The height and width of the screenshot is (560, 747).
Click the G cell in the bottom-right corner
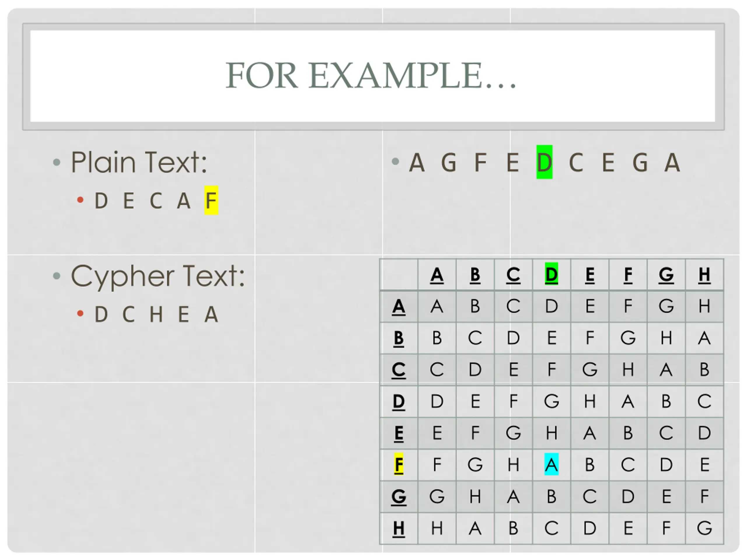704,528
